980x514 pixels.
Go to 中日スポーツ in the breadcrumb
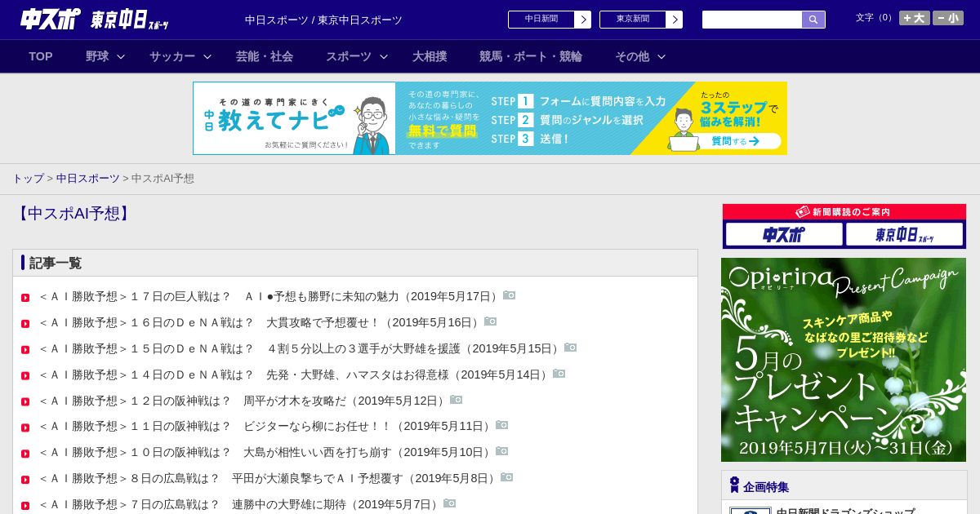click(88, 178)
